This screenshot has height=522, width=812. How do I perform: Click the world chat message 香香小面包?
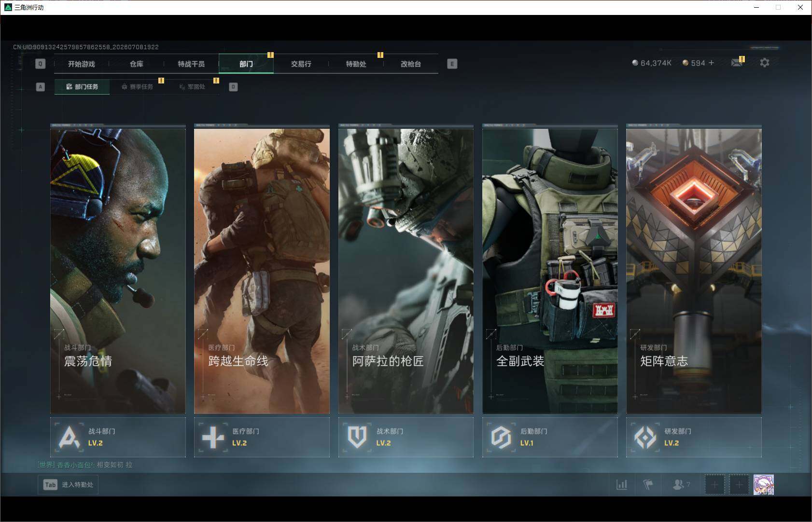pyautogui.click(x=85, y=465)
